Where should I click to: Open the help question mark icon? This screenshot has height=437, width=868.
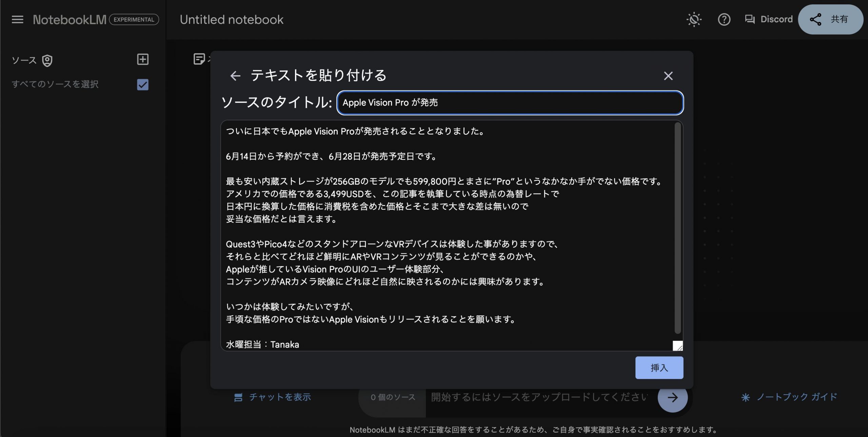[x=724, y=19]
